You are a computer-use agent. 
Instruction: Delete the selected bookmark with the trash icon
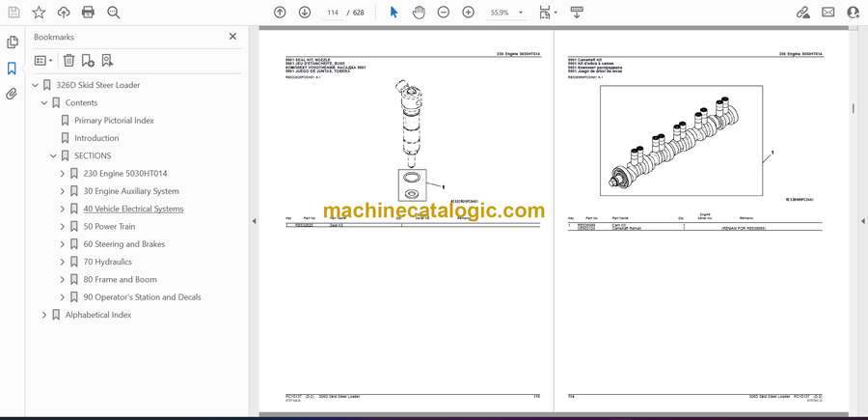point(68,61)
